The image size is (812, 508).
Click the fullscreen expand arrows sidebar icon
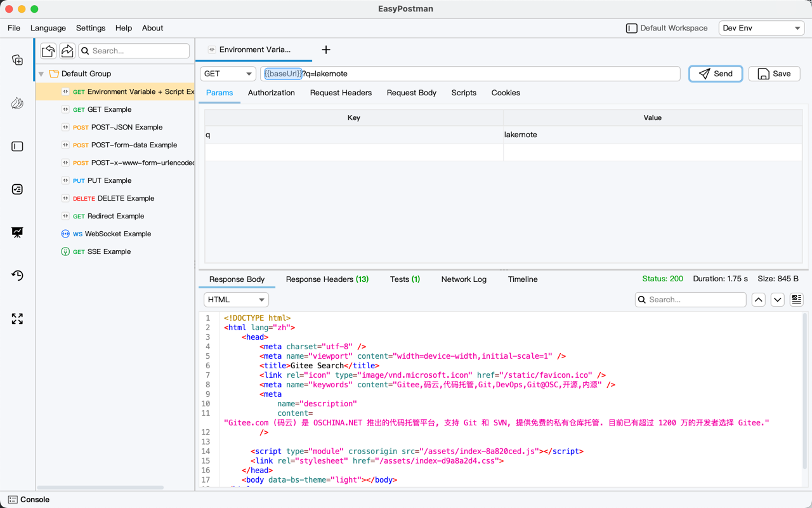(x=17, y=319)
